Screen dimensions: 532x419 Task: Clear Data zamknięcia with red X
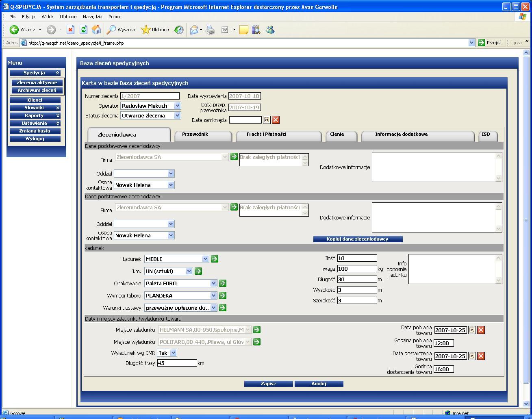[276, 119]
